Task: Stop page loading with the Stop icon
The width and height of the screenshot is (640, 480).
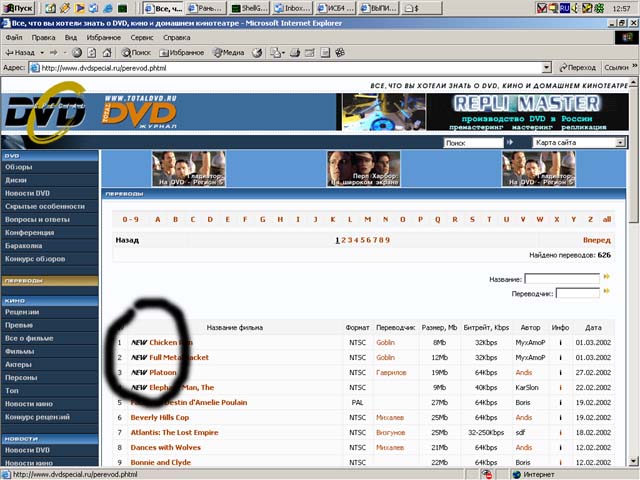Action: pos(77,52)
